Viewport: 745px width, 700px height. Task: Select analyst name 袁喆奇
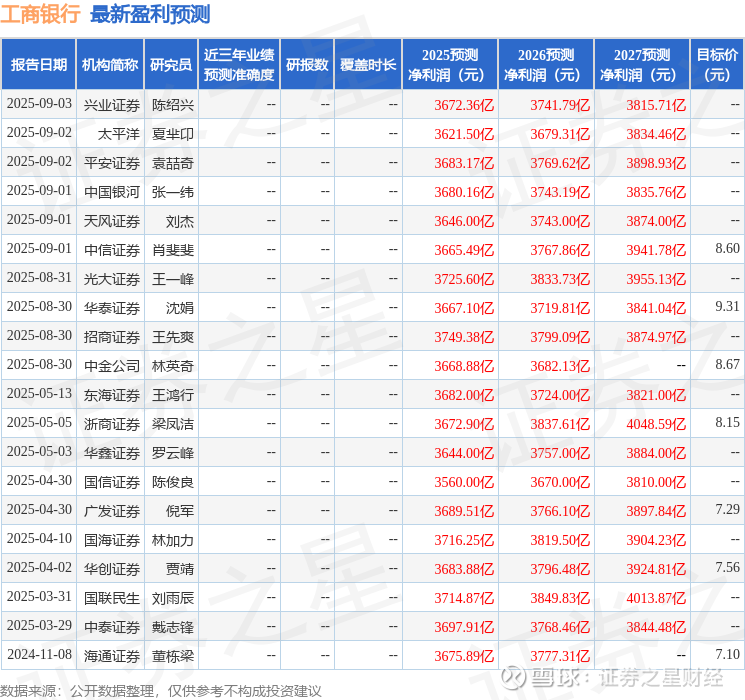173,163
